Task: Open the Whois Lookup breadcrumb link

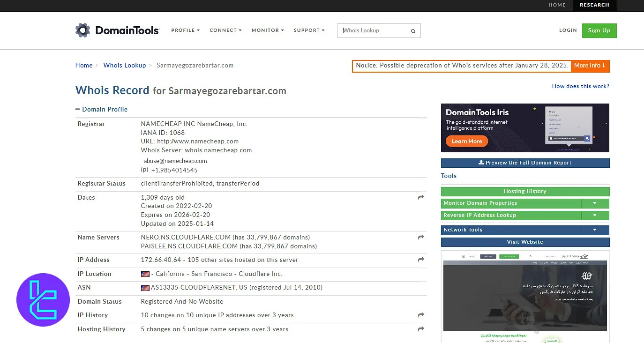Action: point(125,66)
